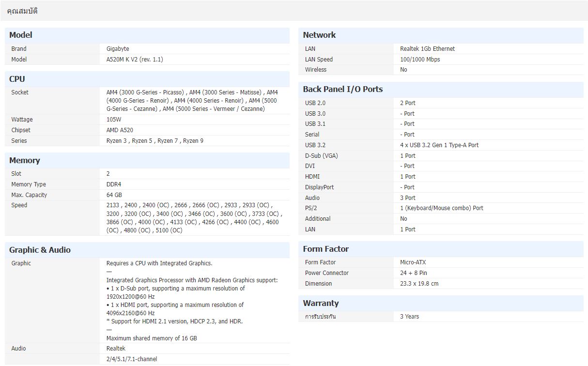Select the Network section heading

coord(319,35)
